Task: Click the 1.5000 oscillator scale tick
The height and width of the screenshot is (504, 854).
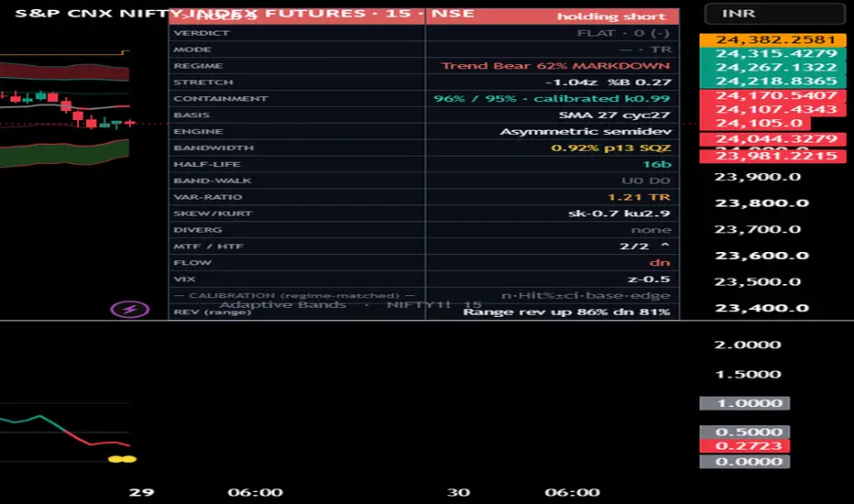Action: click(748, 374)
